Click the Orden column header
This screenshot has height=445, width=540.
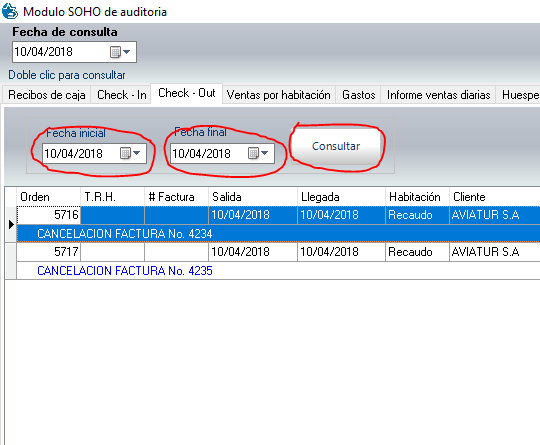click(x=48, y=197)
